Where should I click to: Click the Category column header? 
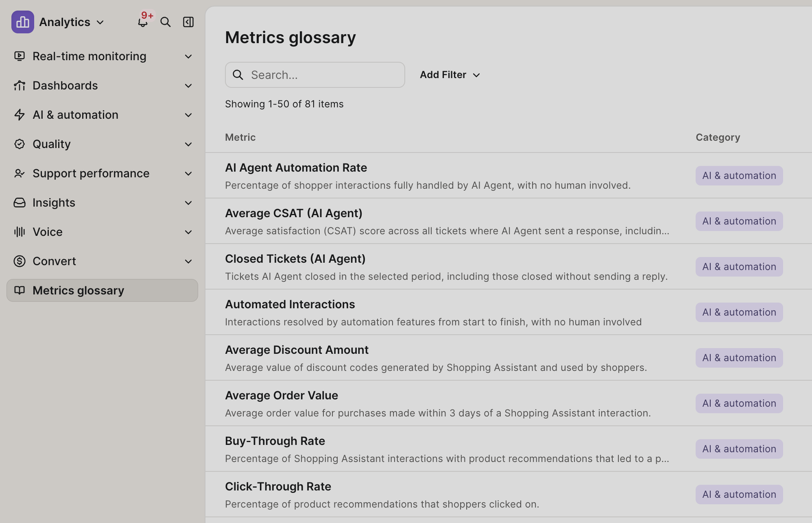point(718,137)
